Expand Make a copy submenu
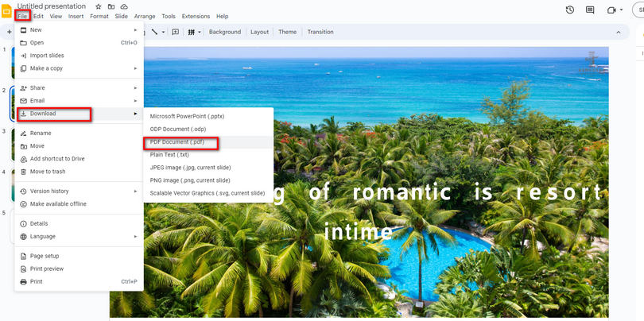 79,68
